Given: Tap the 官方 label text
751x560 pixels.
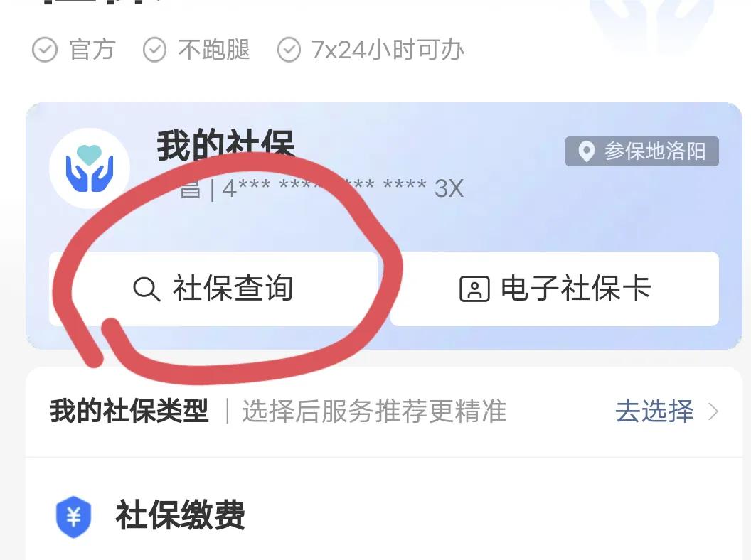Looking at the screenshot, I should pyautogui.click(x=92, y=50).
